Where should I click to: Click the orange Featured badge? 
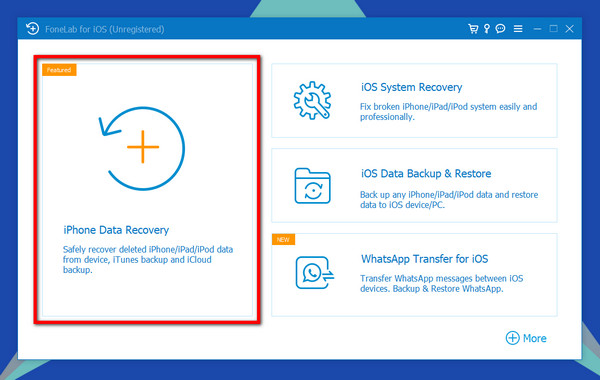(59, 70)
